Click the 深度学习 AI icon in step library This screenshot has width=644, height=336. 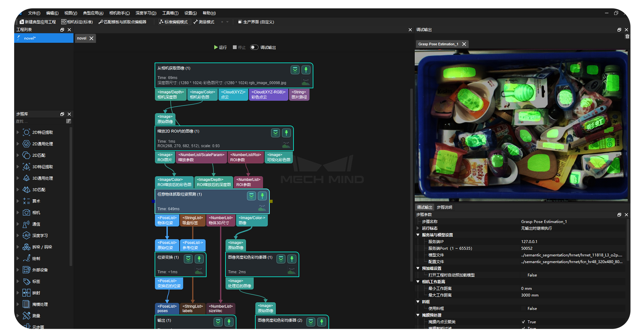pos(26,235)
